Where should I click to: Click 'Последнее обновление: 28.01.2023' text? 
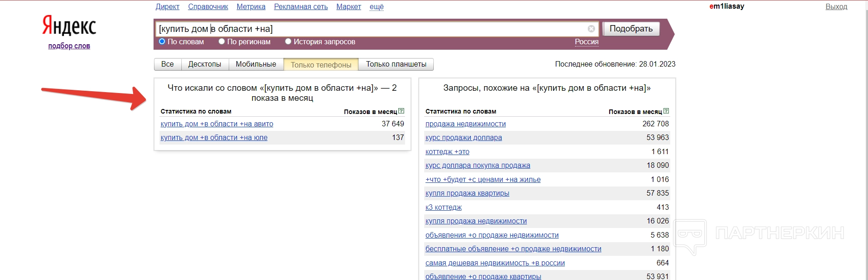pos(615,64)
